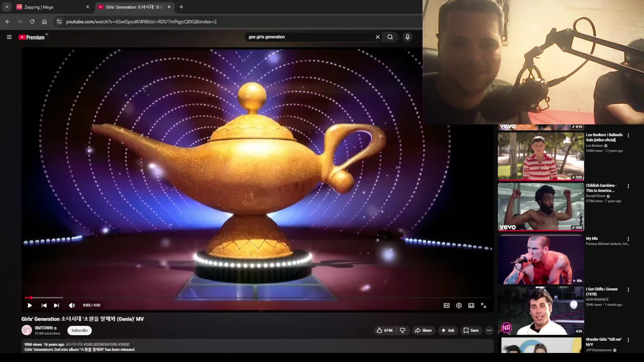Subscribe to SMTOWN channel

pos(79,330)
